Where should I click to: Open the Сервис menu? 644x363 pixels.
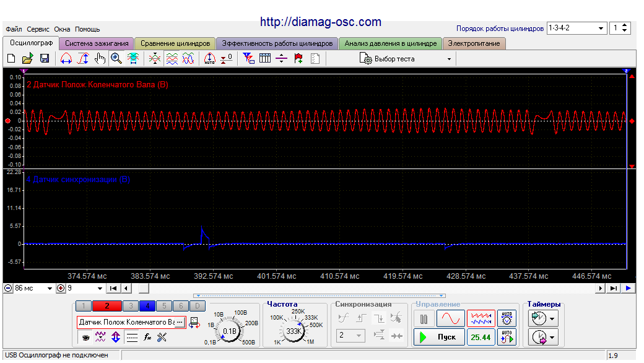coord(38,29)
